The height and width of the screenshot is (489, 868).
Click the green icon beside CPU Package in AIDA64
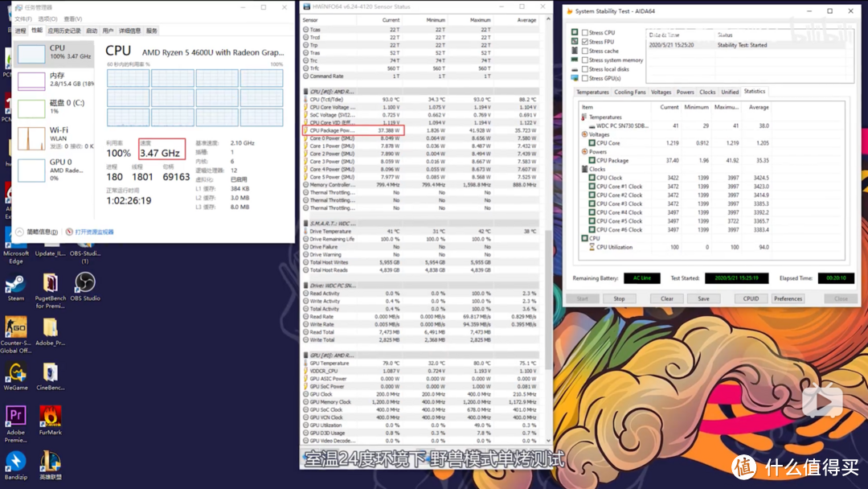[x=592, y=161]
